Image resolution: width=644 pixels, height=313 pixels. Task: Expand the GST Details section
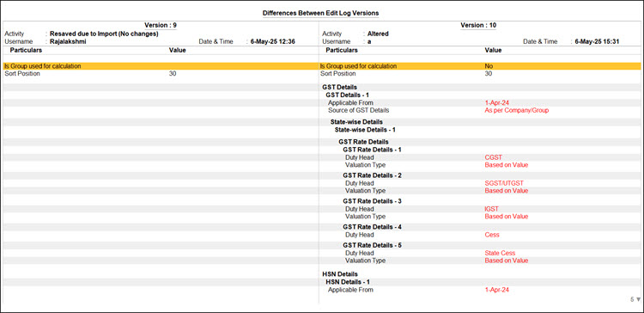click(339, 87)
